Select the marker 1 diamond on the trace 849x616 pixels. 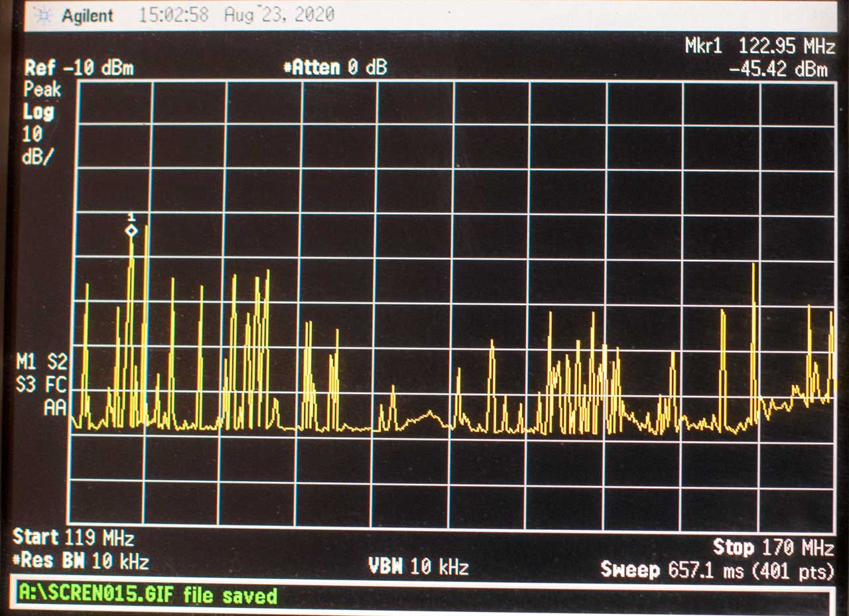131,231
